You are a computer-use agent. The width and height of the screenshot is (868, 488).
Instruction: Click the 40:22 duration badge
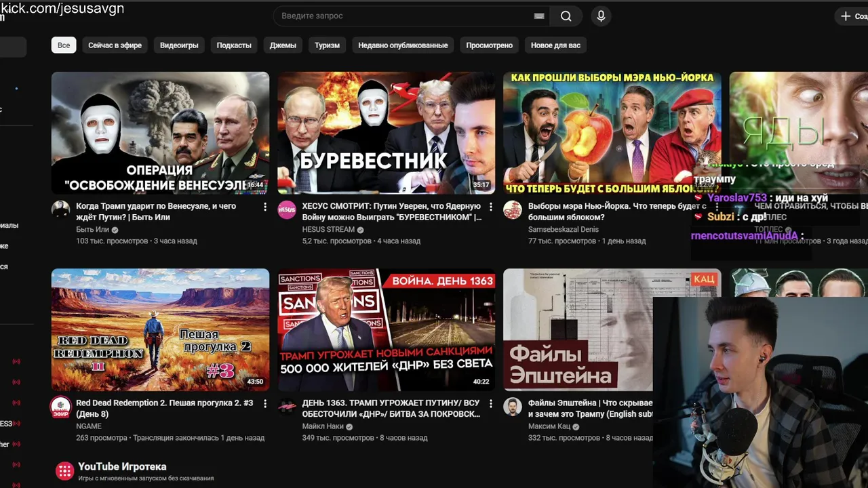(x=481, y=382)
